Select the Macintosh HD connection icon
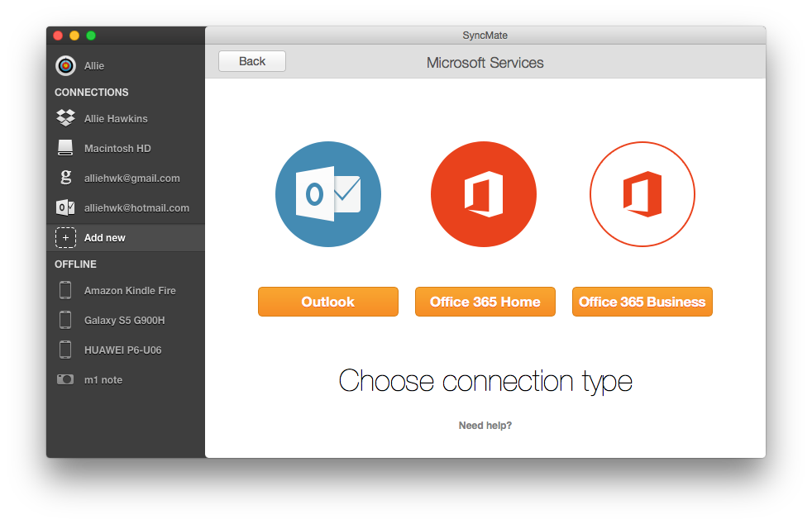812x524 pixels. click(64, 147)
